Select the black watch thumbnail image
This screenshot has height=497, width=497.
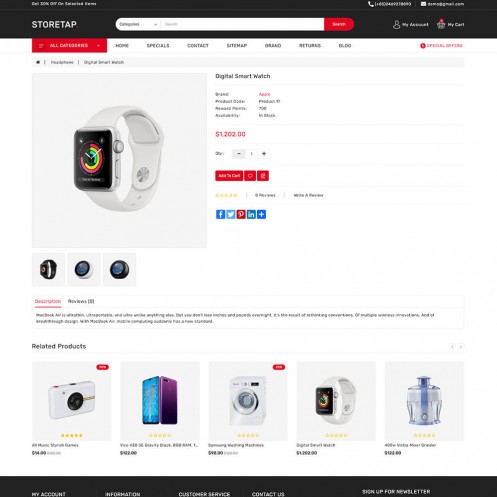(48, 269)
